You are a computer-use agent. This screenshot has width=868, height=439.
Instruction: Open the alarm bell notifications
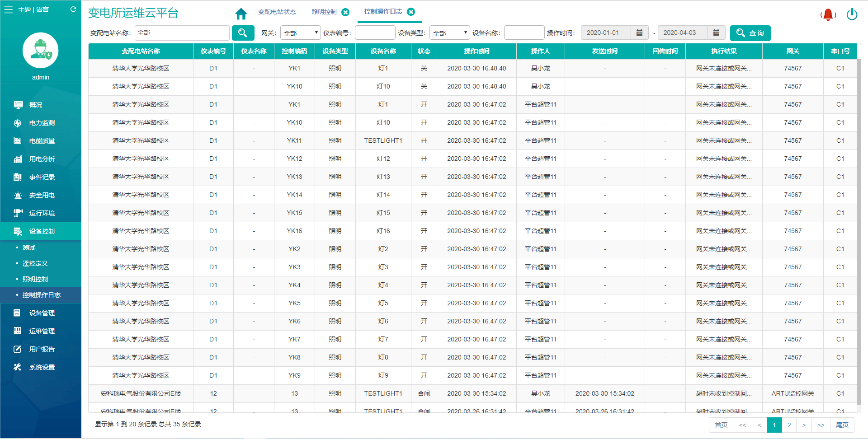pyautogui.click(x=828, y=14)
